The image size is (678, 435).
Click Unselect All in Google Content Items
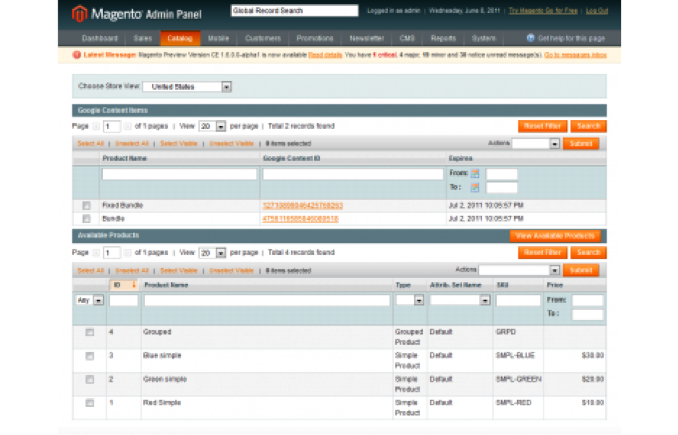tap(132, 144)
